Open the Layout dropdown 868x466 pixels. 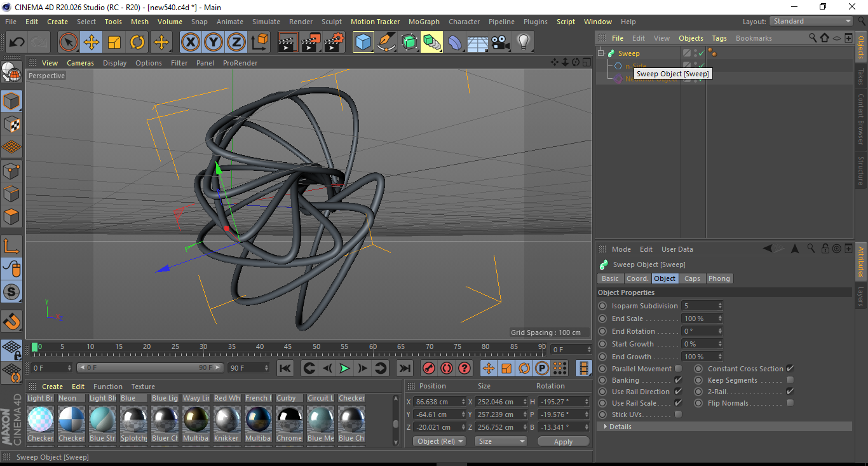tap(811, 21)
